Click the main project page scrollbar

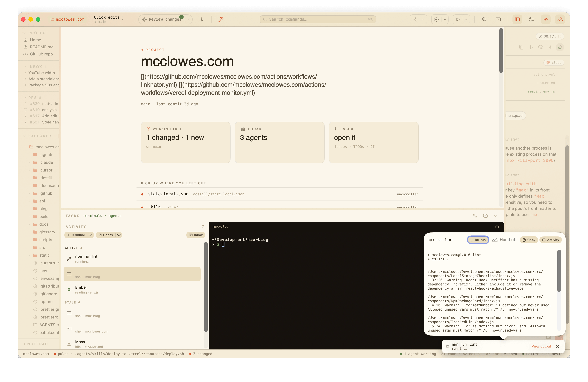501,51
